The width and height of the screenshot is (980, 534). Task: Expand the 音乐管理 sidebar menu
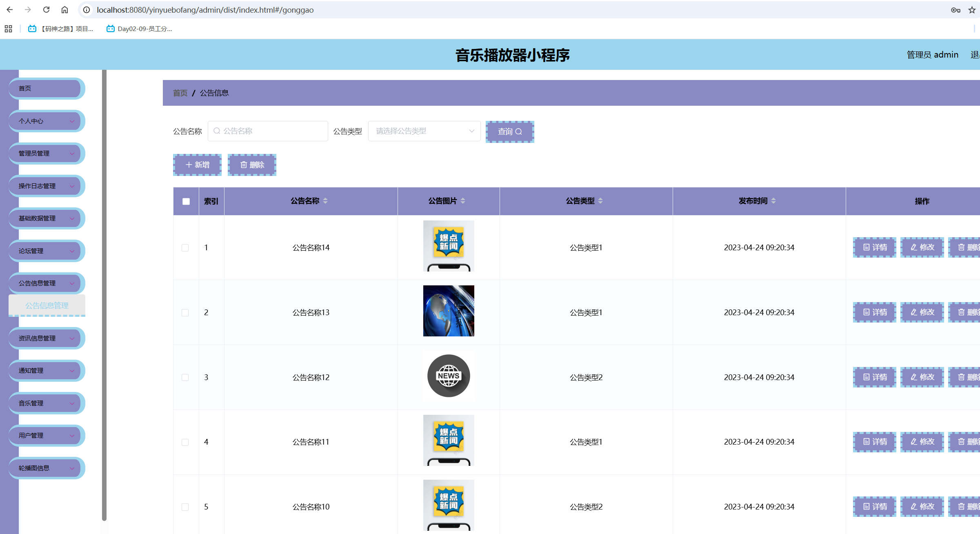tap(46, 403)
